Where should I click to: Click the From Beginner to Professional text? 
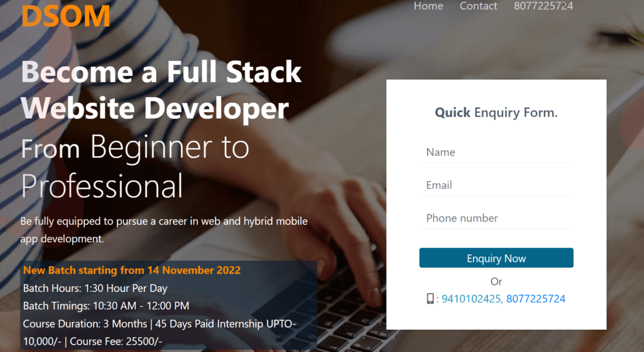[135, 167]
